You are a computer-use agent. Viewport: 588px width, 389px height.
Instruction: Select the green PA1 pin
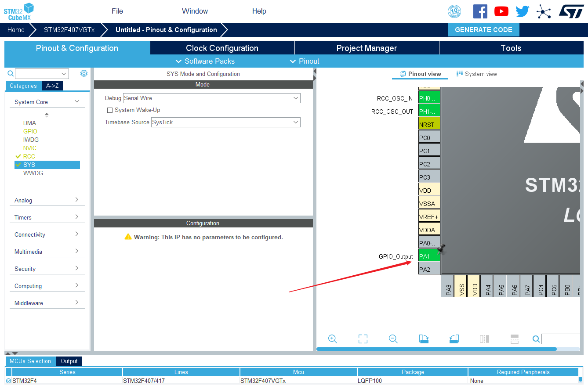pos(429,256)
